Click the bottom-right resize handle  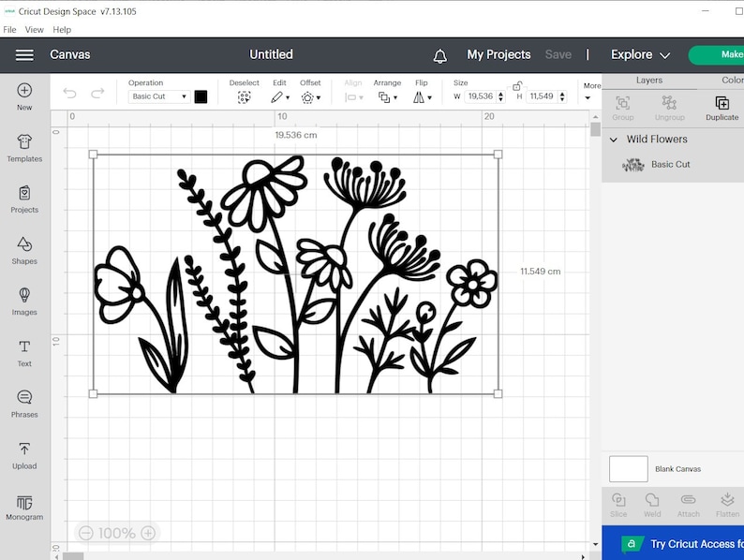coord(498,393)
